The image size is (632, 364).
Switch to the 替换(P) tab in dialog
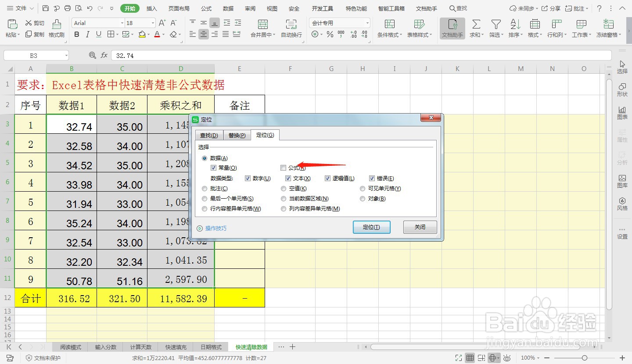pos(237,135)
